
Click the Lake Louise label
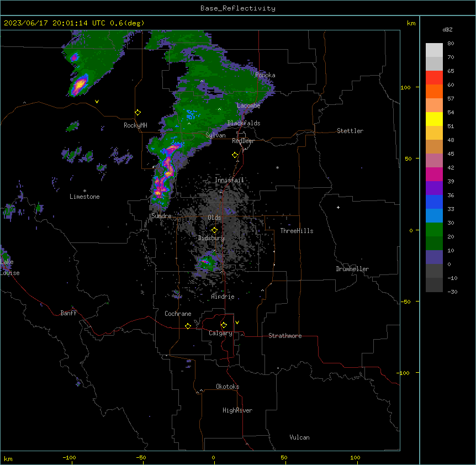point(9,267)
